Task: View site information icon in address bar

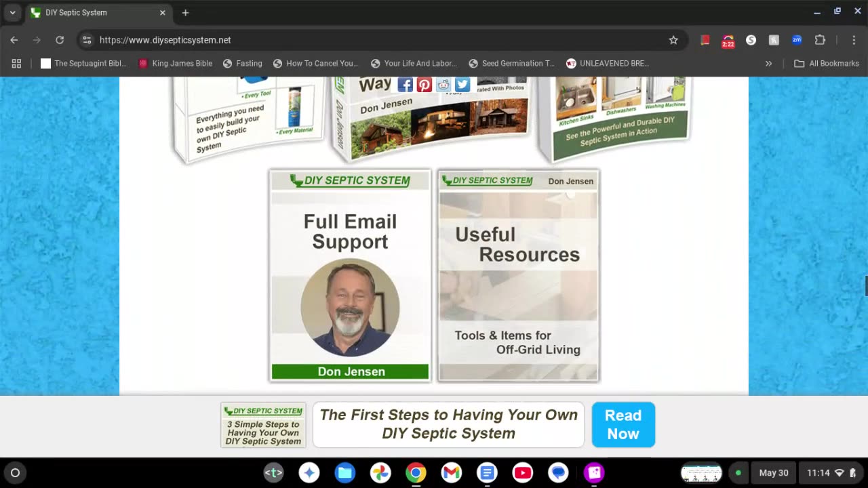Action: point(87,40)
